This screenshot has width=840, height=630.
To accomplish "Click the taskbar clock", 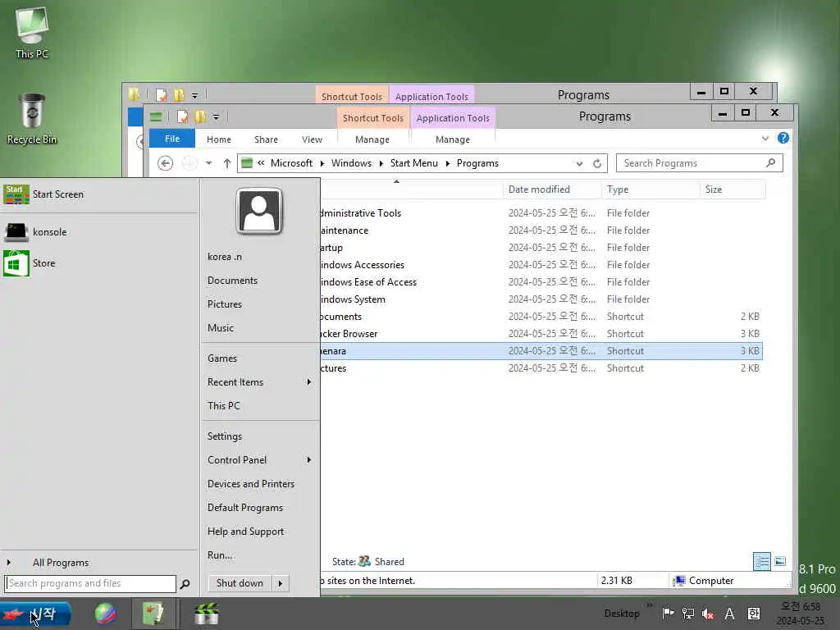I will (x=801, y=614).
